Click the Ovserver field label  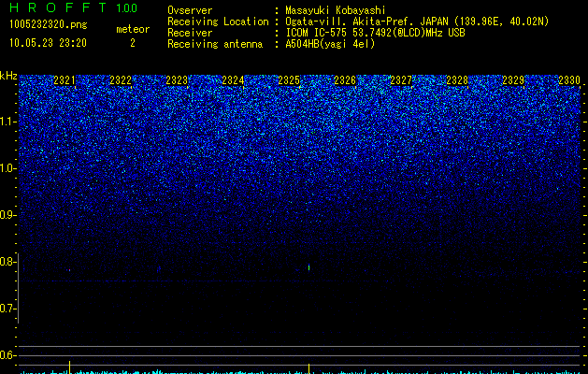point(190,10)
